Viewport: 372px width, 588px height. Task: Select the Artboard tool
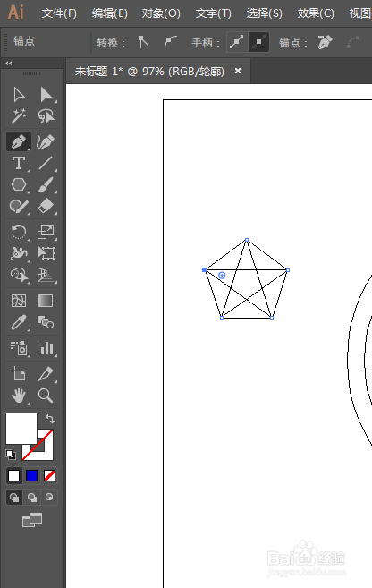pyautogui.click(x=19, y=374)
